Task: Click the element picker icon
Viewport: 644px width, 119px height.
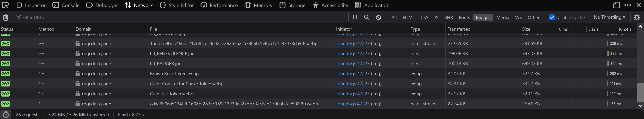Action: click(x=5, y=5)
